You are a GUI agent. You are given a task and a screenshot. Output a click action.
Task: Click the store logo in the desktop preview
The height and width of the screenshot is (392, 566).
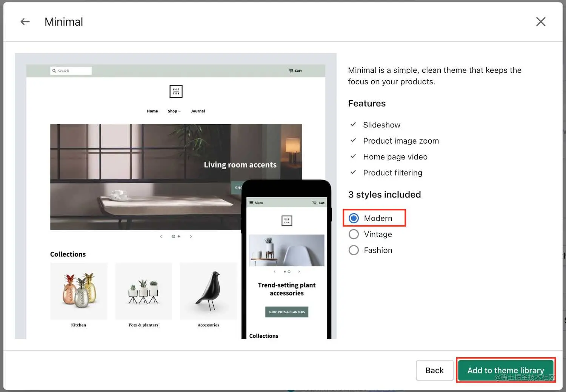[x=175, y=91]
